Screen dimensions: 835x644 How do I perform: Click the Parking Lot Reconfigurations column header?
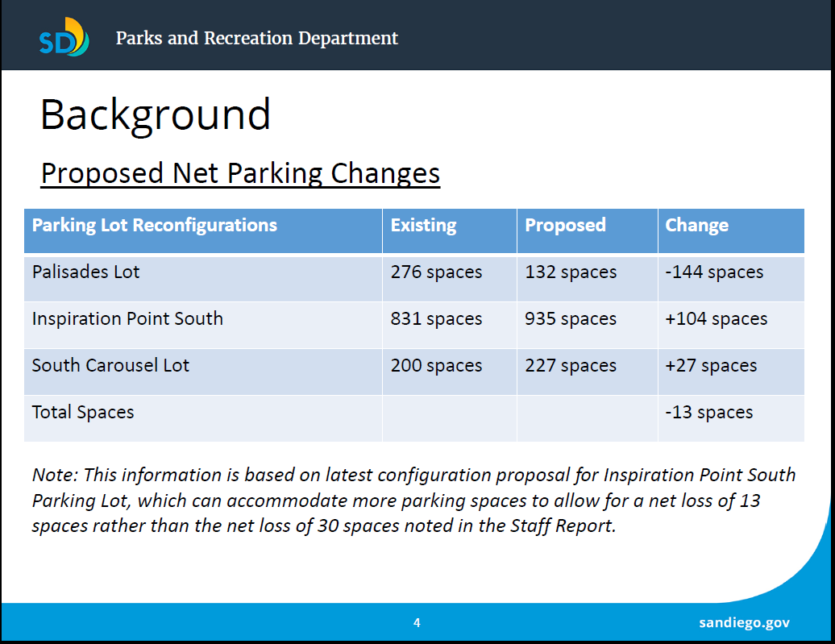coord(203,231)
